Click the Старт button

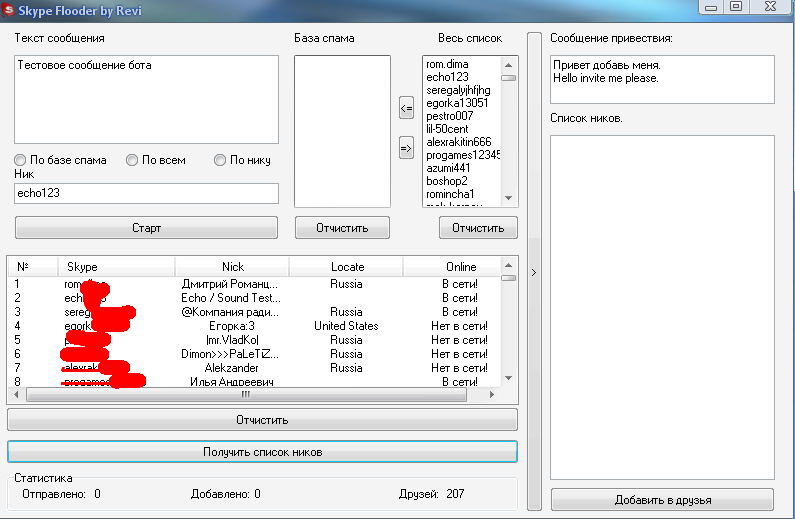147,228
